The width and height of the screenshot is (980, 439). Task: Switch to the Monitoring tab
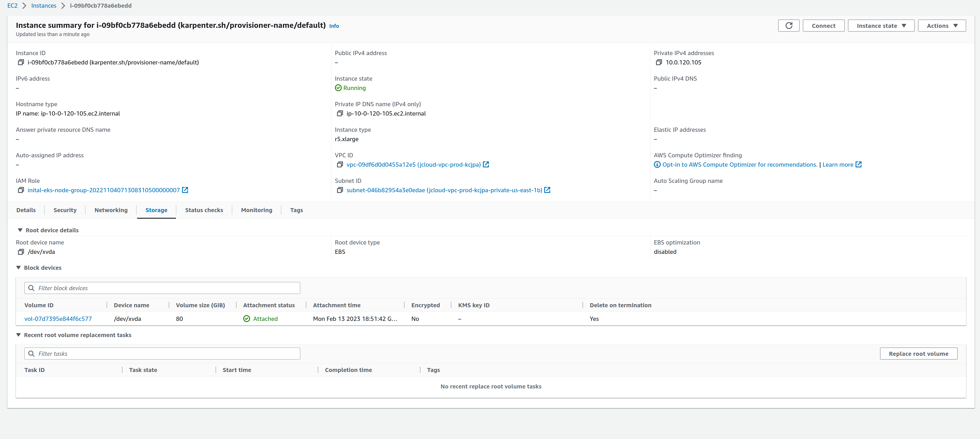click(x=256, y=210)
